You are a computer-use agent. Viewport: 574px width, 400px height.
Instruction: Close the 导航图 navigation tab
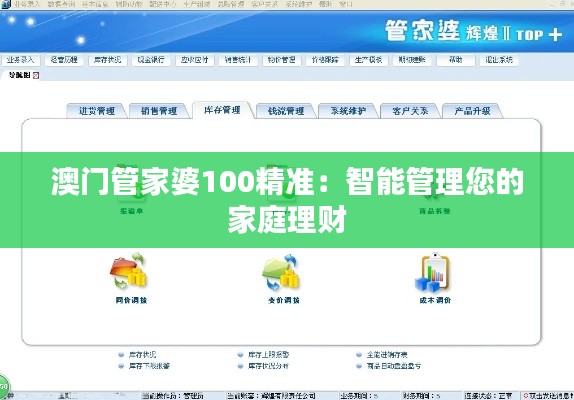[36, 75]
